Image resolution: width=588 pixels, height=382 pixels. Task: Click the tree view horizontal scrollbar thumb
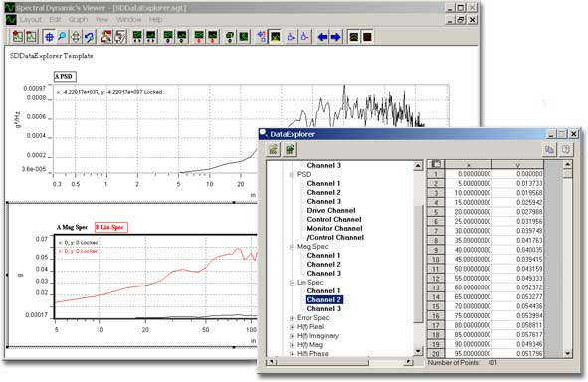tap(323, 362)
